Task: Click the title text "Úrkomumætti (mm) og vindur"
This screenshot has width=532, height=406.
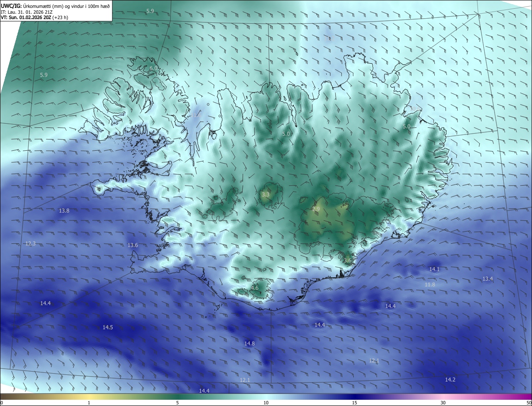Action: (54, 5)
